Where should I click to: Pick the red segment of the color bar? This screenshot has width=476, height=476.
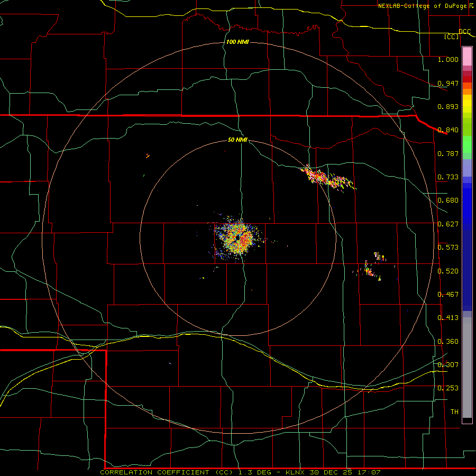pos(467,79)
